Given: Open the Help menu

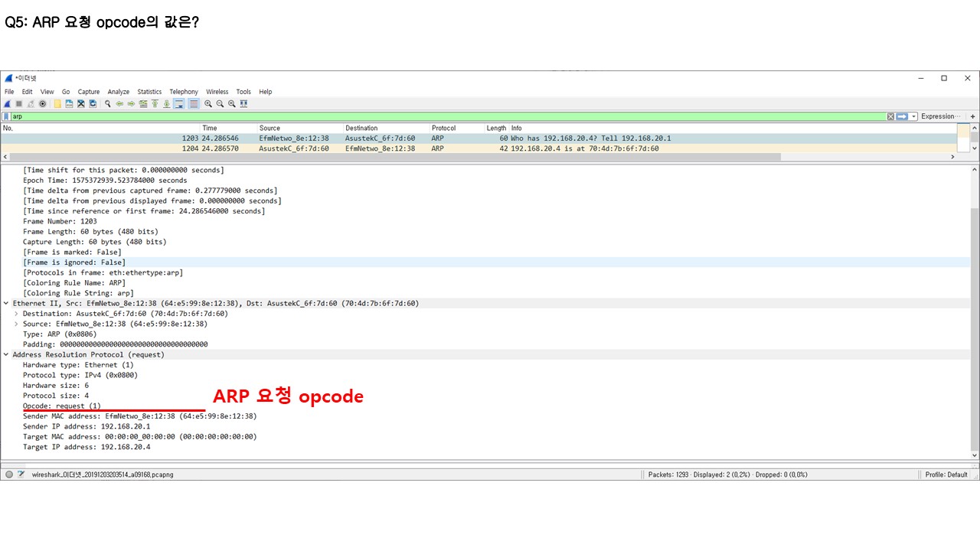Looking at the screenshot, I should [266, 92].
